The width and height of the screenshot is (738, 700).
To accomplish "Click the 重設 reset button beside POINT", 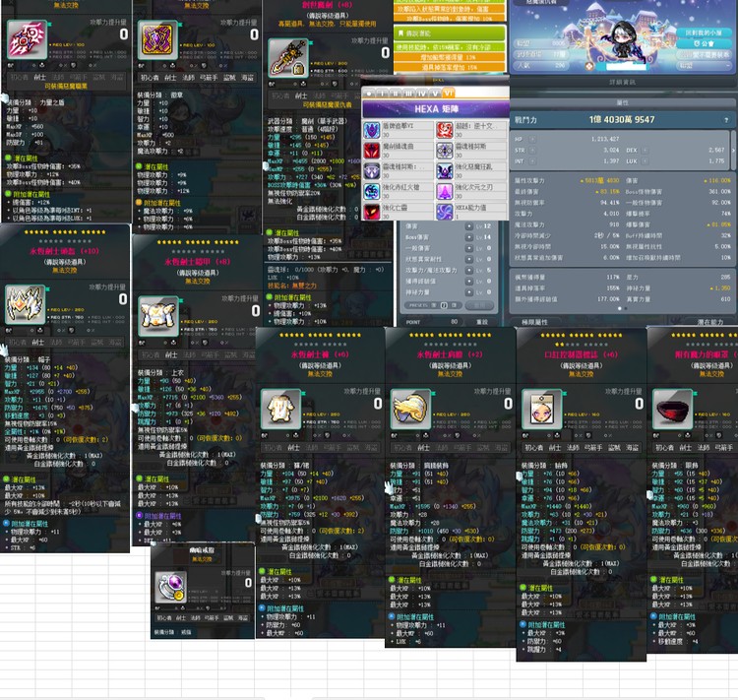I will [x=482, y=322].
